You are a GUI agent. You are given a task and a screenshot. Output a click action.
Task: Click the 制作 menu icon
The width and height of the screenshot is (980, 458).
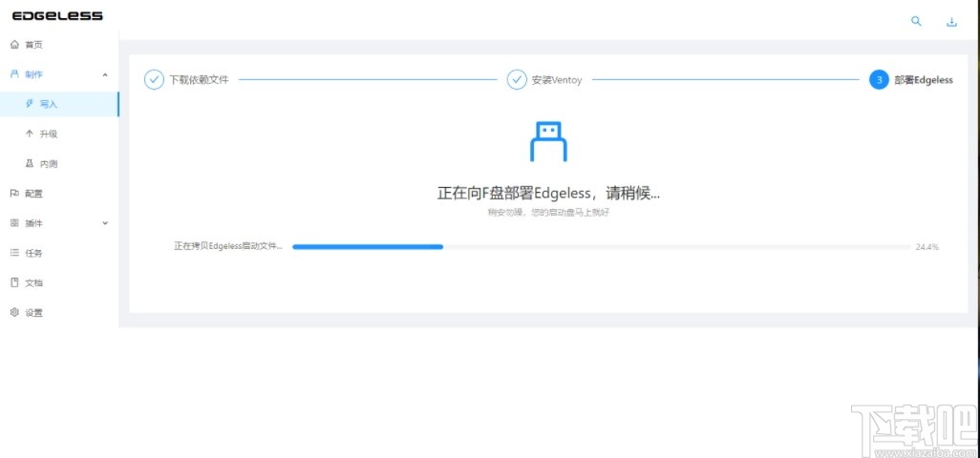[x=15, y=74]
